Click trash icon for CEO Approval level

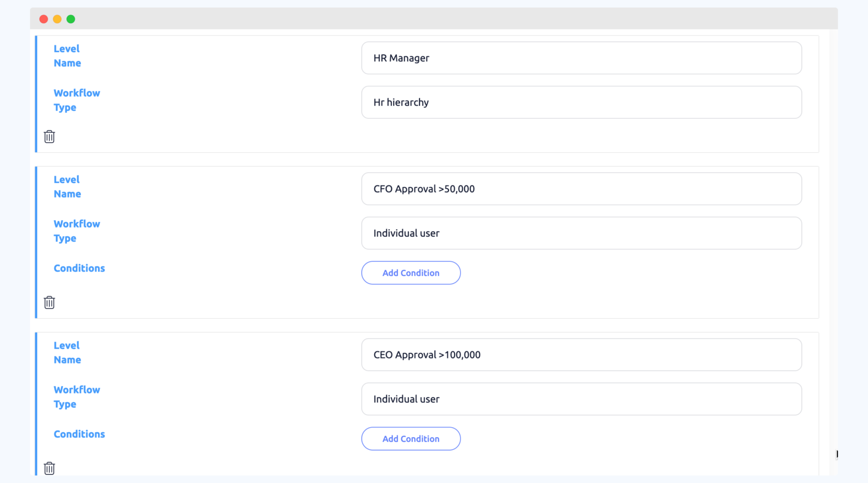[49, 468]
